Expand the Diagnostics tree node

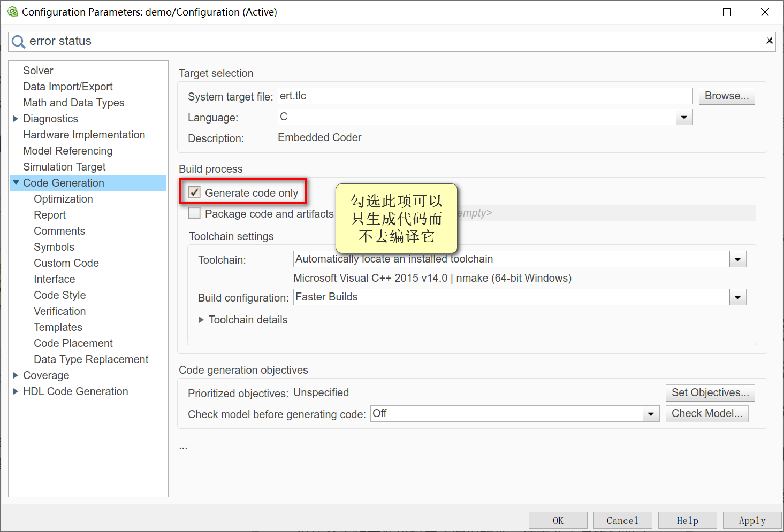(16, 119)
